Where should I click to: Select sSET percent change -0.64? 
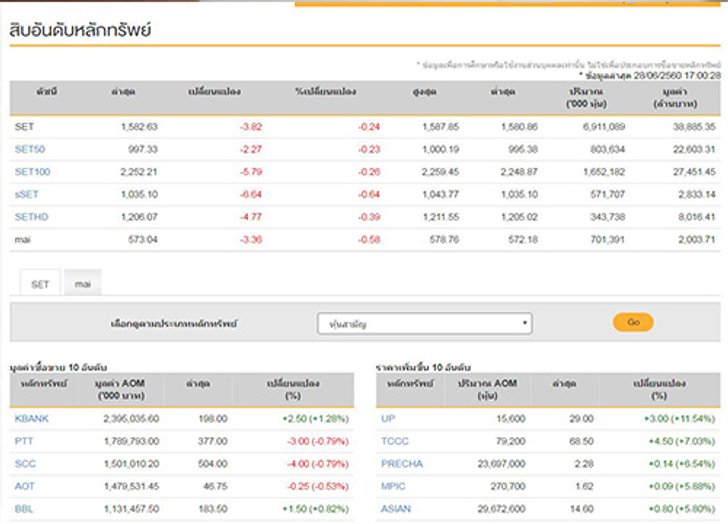point(369,194)
